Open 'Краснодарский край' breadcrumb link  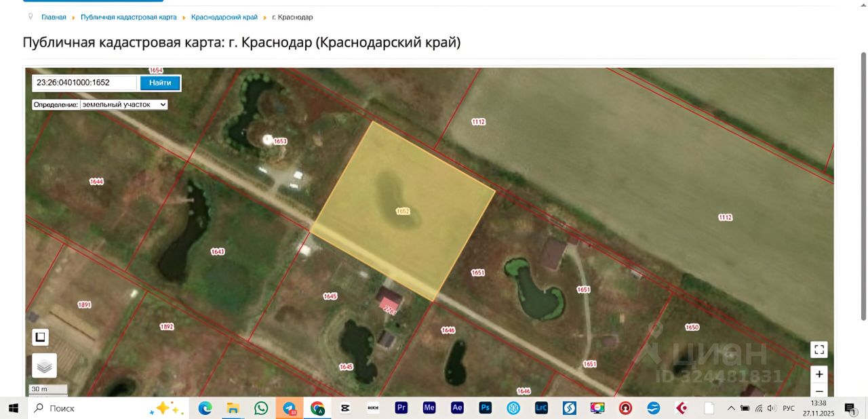point(224,17)
